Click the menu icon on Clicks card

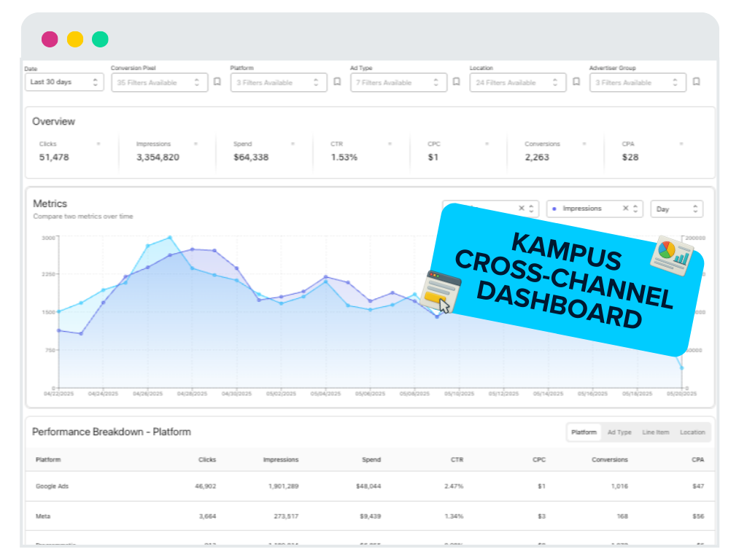pos(98,144)
